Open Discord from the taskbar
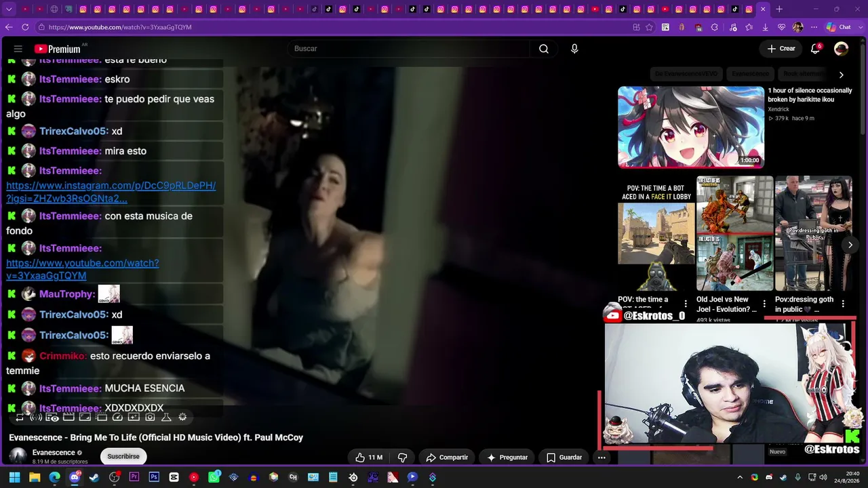 tap(75, 477)
